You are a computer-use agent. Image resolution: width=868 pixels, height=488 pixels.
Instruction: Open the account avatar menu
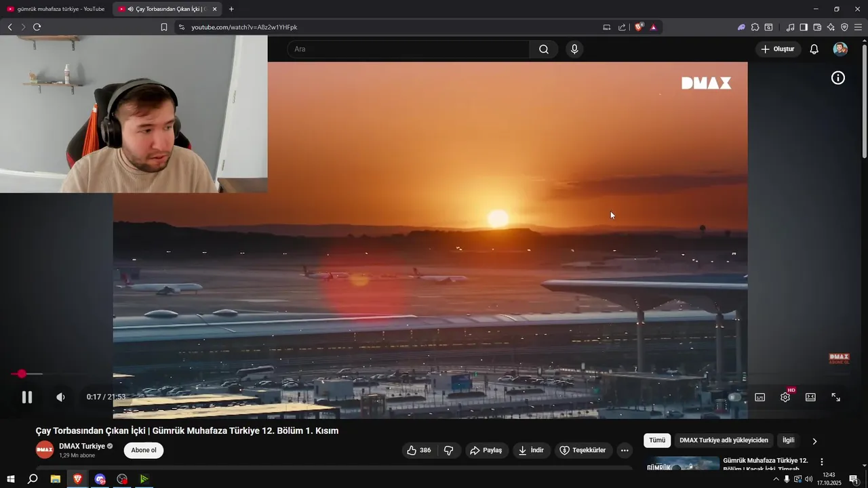coord(840,49)
